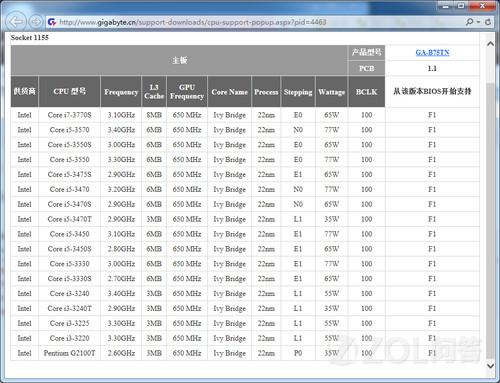Click the Core Name column header

click(229, 91)
